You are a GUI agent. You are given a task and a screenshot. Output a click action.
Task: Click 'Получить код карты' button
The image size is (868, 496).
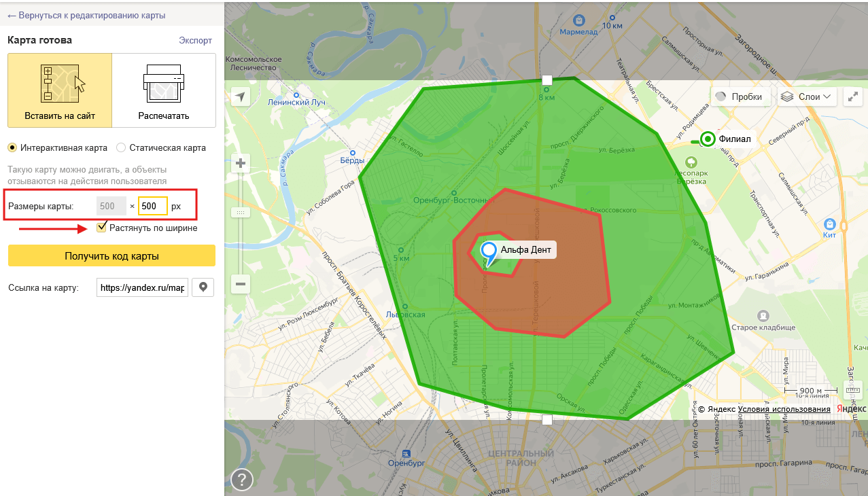coord(111,256)
